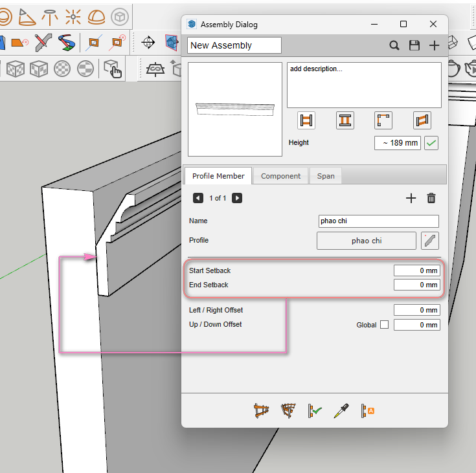Click the add description text area
476x473 pixels.
(364, 85)
